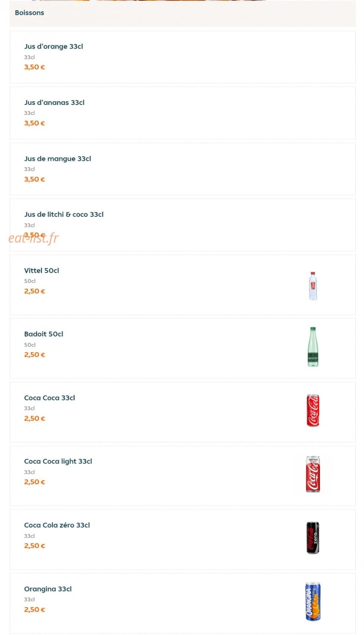The height and width of the screenshot is (635, 364).
Task: Choose Coca Cola zéro 33cl title
Action: coord(57,525)
